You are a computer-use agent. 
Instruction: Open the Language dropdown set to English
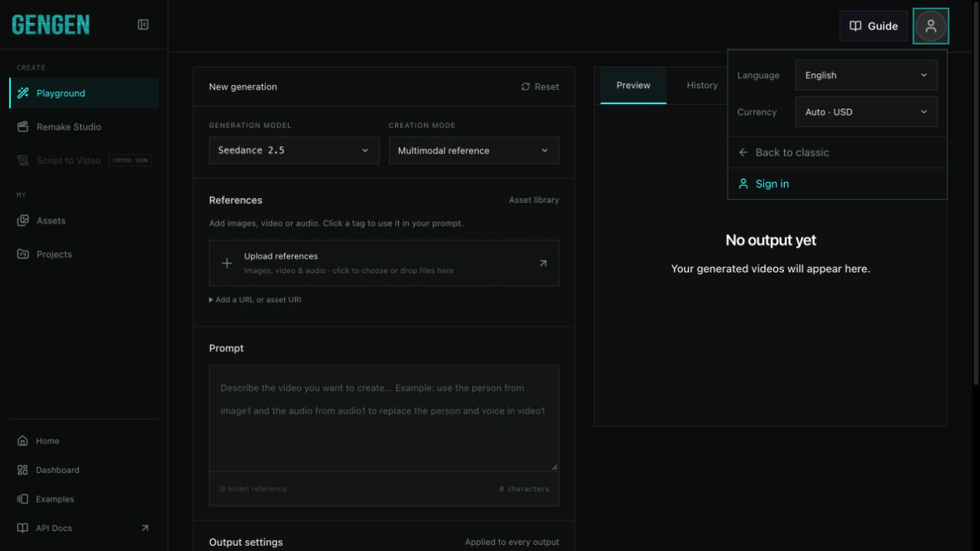click(867, 75)
